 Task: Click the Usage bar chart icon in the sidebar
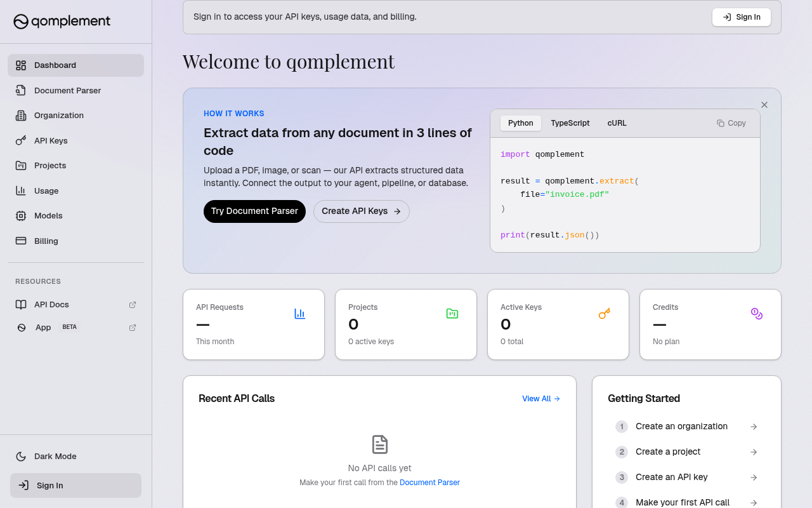click(21, 190)
